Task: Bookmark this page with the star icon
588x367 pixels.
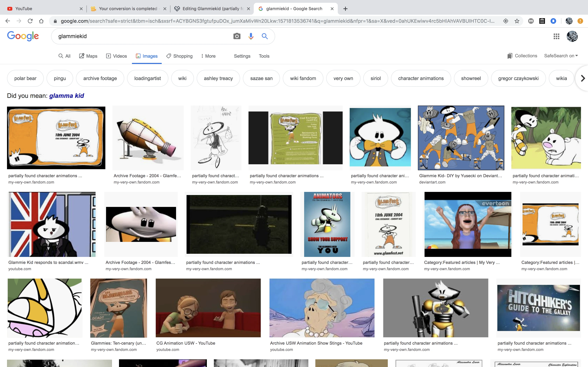Action: coord(517,21)
